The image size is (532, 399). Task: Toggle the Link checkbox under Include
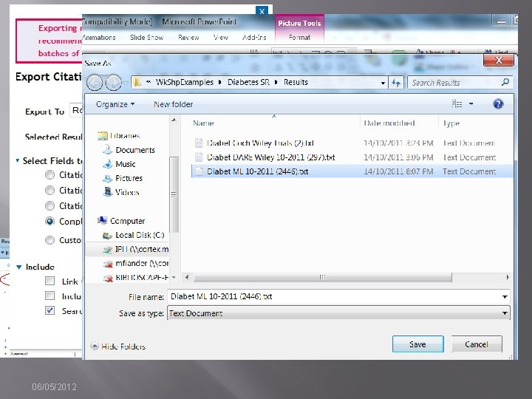click(50, 281)
